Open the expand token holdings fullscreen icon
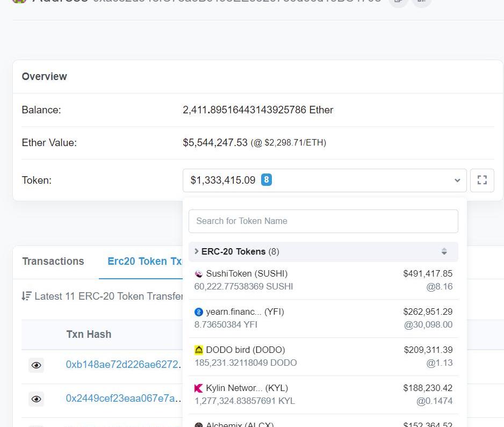The image size is (504, 427). click(482, 180)
